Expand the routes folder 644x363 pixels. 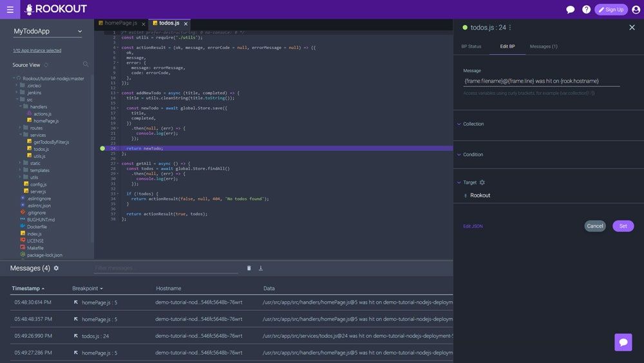pos(20,128)
